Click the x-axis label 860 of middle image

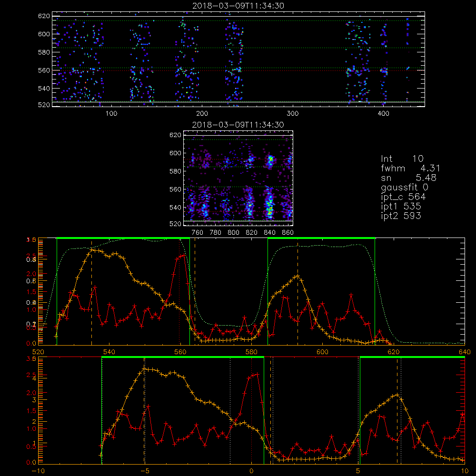pyautogui.click(x=288, y=233)
